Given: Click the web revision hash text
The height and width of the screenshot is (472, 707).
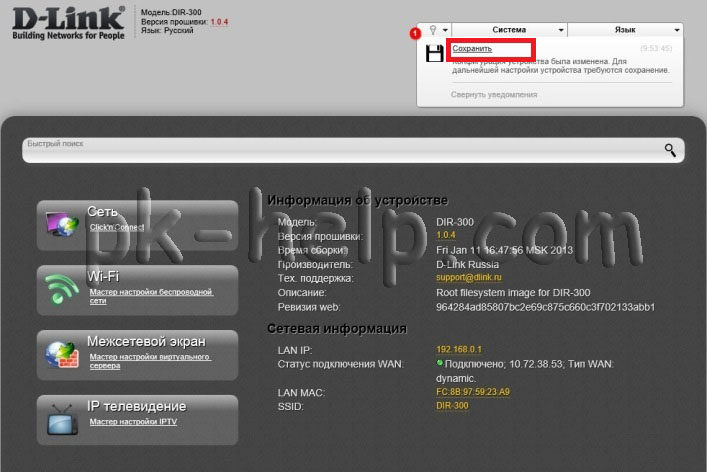Looking at the screenshot, I should pyautogui.click(x=545, y=307).
